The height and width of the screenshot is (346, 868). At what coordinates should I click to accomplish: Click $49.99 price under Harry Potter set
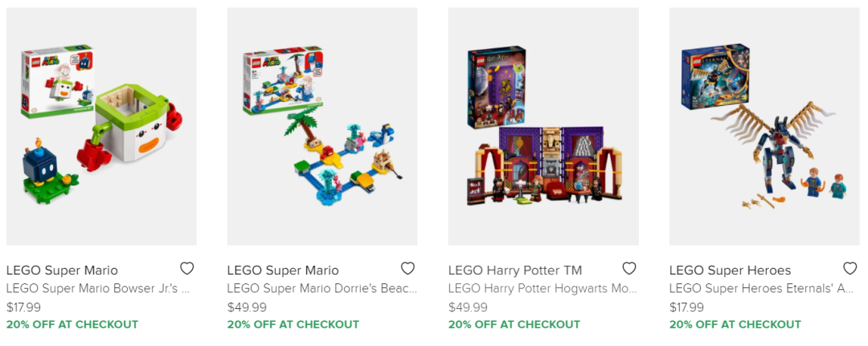468,307
